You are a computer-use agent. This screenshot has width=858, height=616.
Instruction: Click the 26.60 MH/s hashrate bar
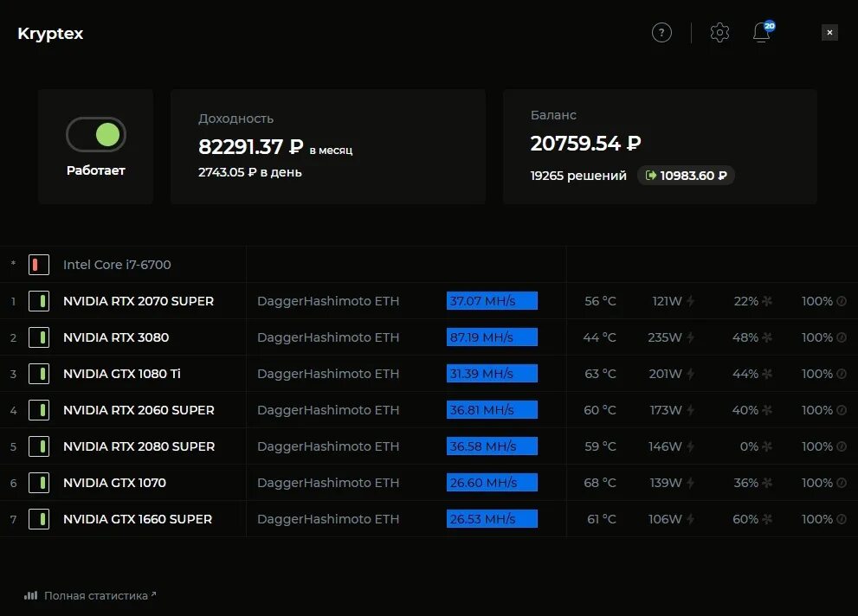pos(492,483)
